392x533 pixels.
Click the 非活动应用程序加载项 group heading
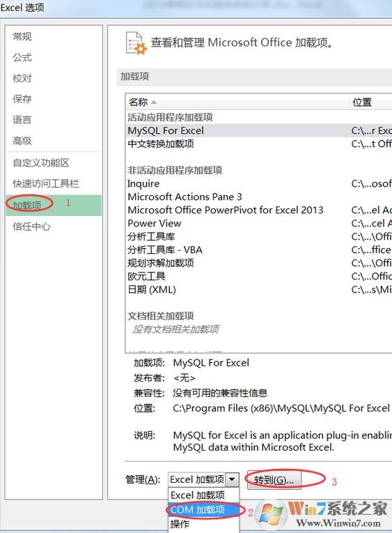pyautogui.click(x=175, y=170)
